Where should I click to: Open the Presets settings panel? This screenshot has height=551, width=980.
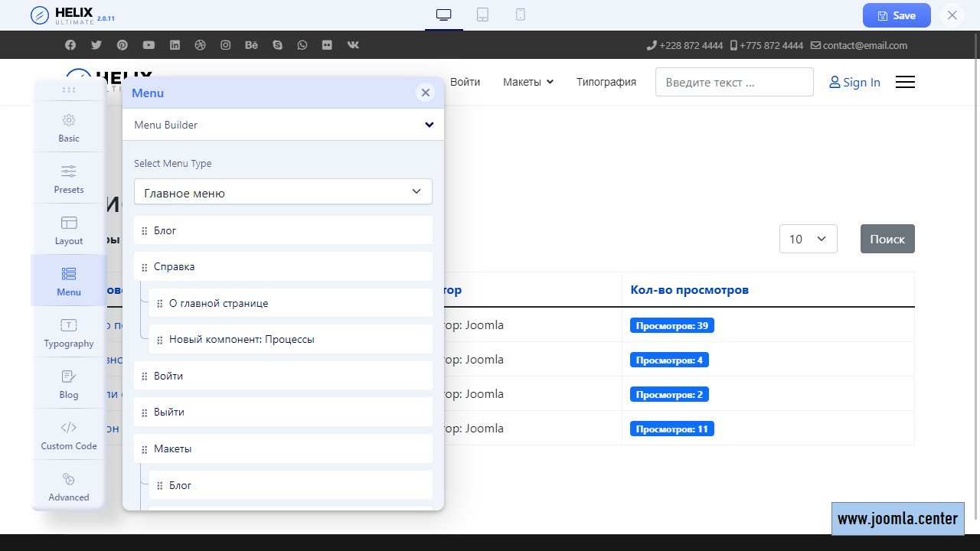69,178
